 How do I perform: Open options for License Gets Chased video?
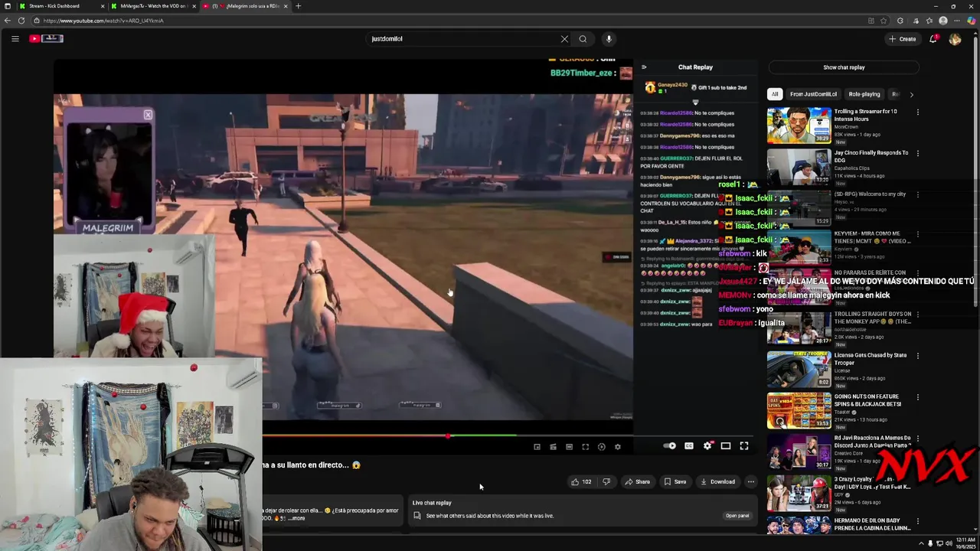(917, 356)
